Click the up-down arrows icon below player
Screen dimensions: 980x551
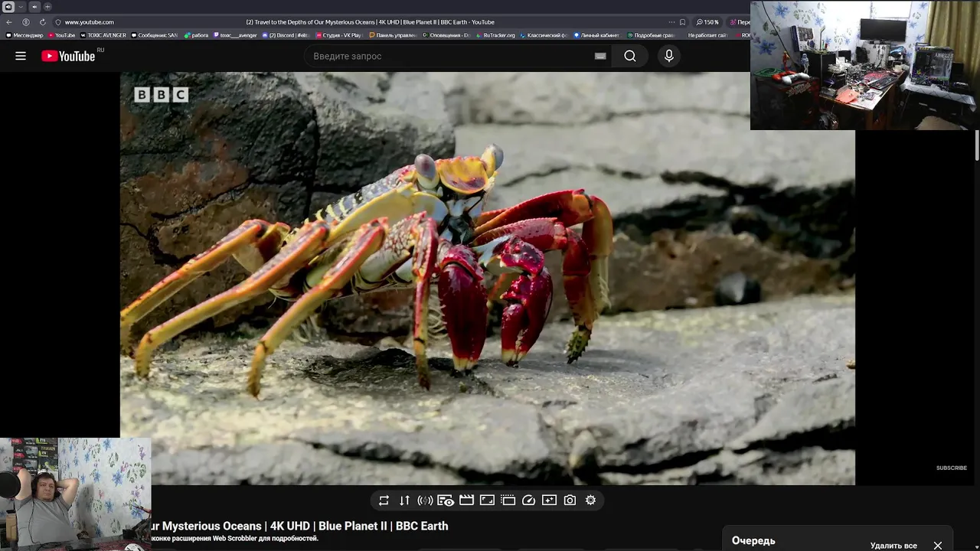coord(404,500)
